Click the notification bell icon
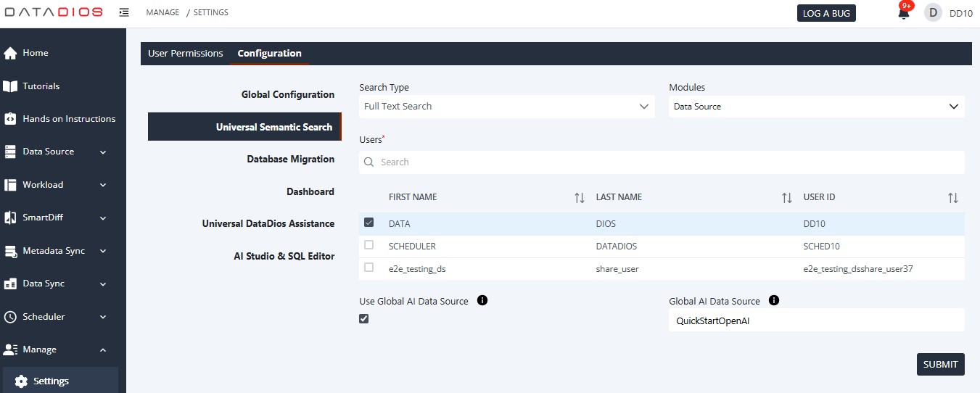 (x=904, y=14)
